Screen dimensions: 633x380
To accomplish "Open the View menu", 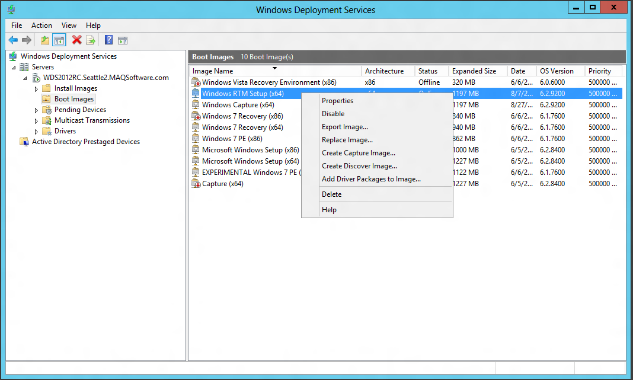I will [69, 25].
